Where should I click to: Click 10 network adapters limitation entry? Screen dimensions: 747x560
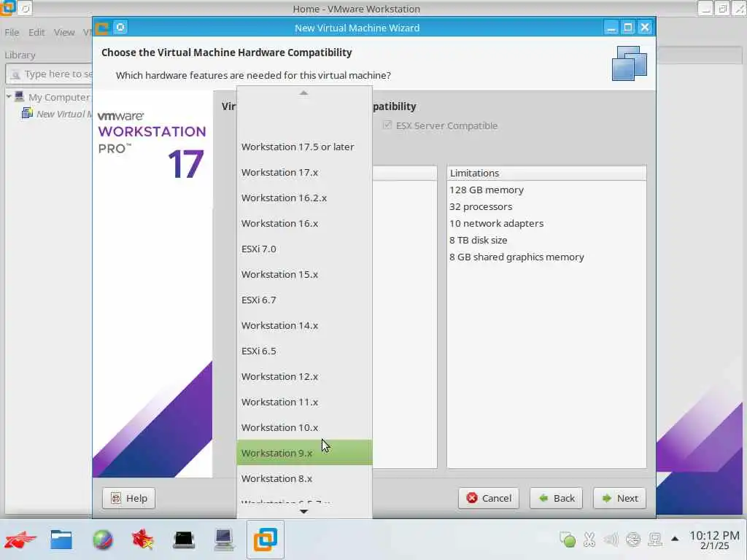pos(496,223)
